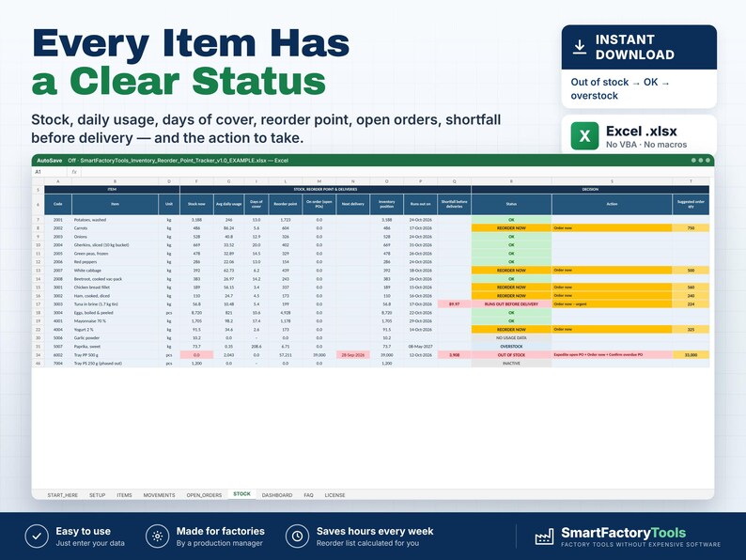
Task: Click the Tuna in brine item cell
Action: [115, 304]
